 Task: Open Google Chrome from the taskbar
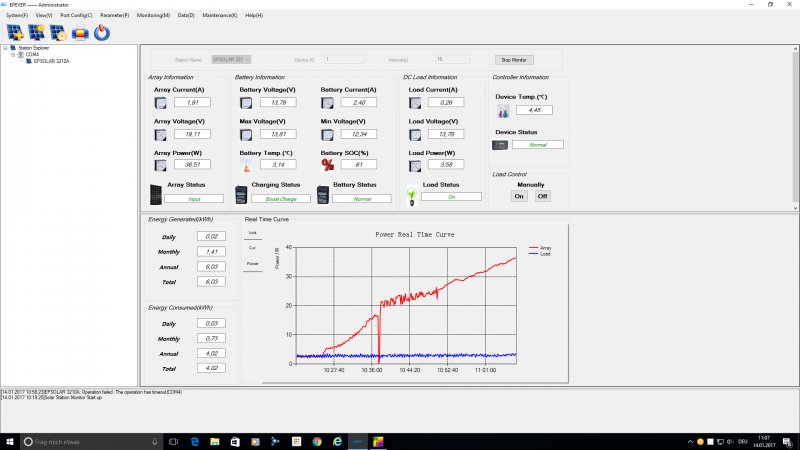pos(317,441)
